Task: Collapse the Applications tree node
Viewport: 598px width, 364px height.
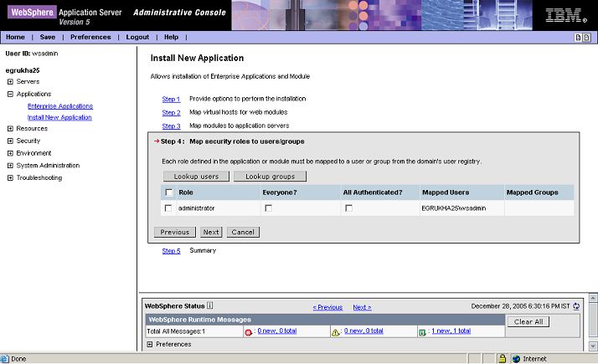Action: (10, 94)
